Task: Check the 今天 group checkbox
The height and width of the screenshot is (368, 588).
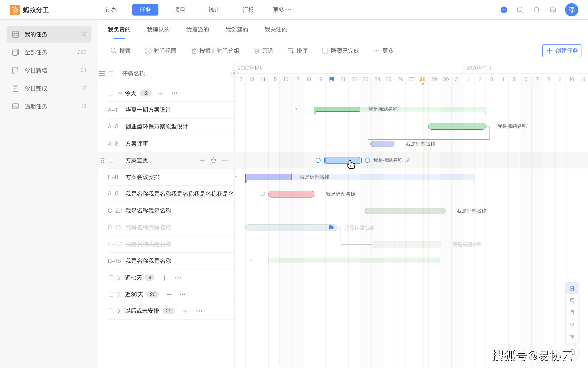Action: (x=111, y=93)
